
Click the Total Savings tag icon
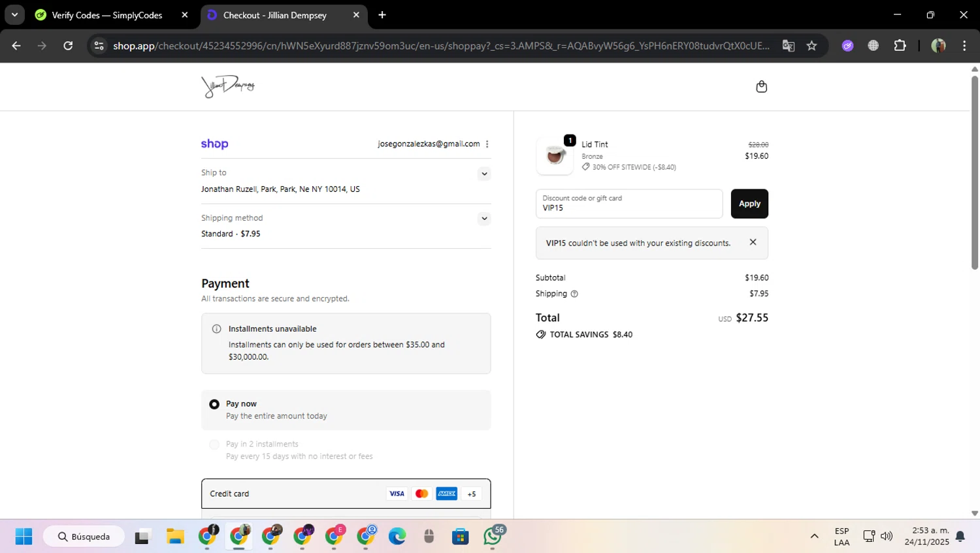pyautogui.click(x=540, y=334)
